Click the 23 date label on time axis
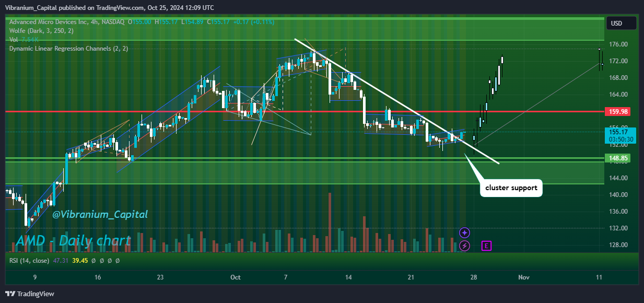This screenshot has width=644, height=303. pos(160,277)
